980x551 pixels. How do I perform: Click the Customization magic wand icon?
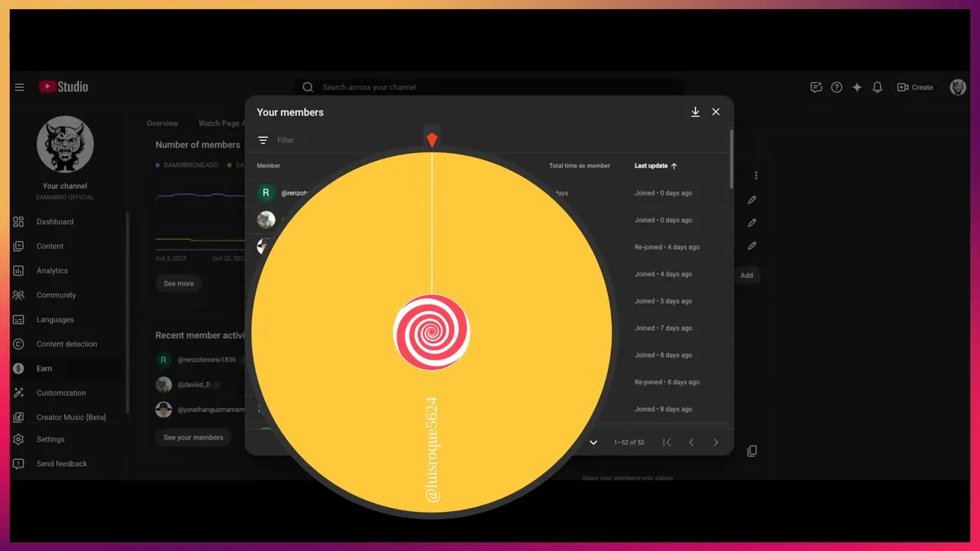(x=18, y=393)
